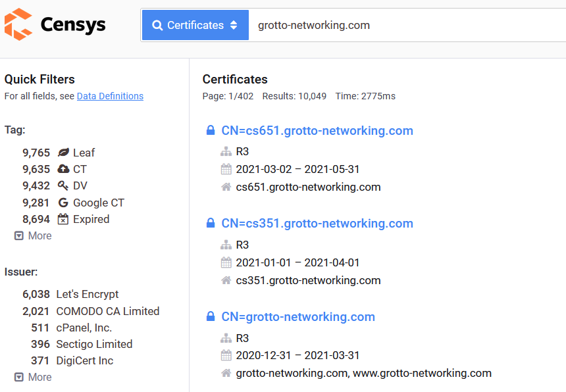Viewport: 566px width, 392px height.
Task: Click the magnifying glass search icon
Action: tap(157, 24)
